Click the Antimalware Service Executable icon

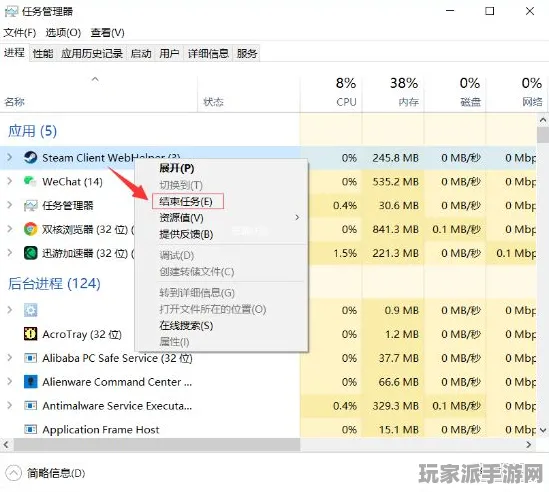(x=30, y=406)
